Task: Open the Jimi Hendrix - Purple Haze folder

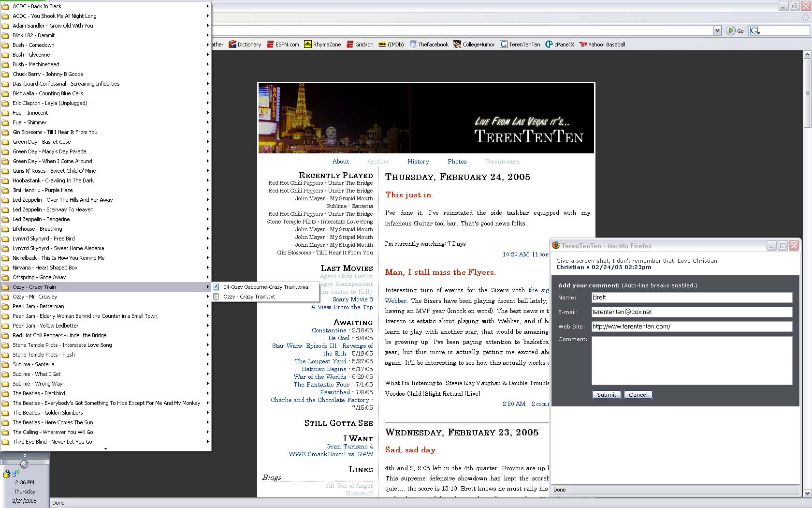Action: click(x=106, y=190)
